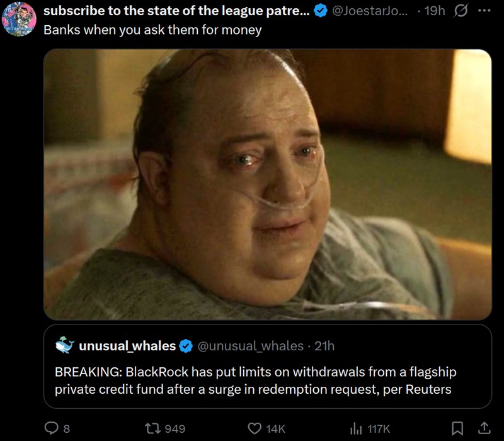Click the unusual_whales whale avatar

coord(65,345)
